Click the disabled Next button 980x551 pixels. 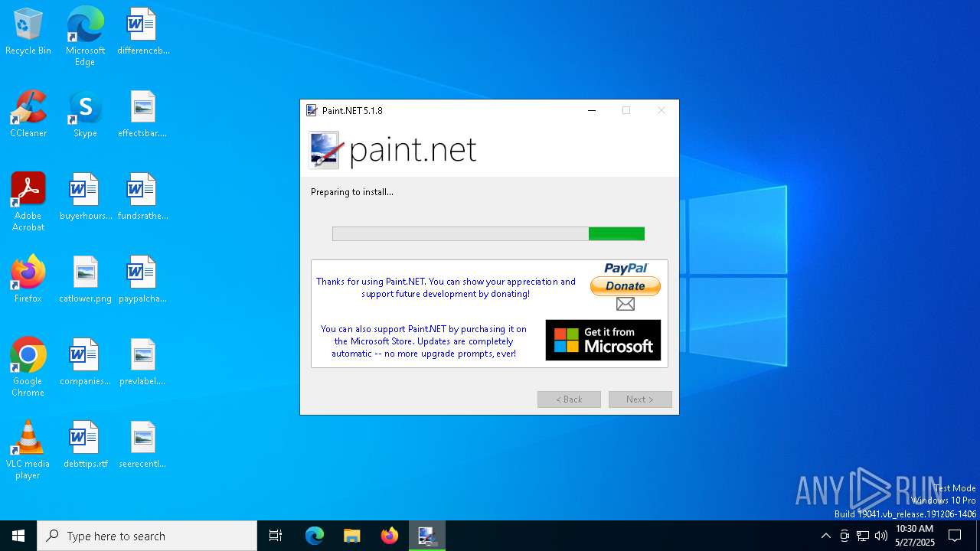click(x=640, y=399)
